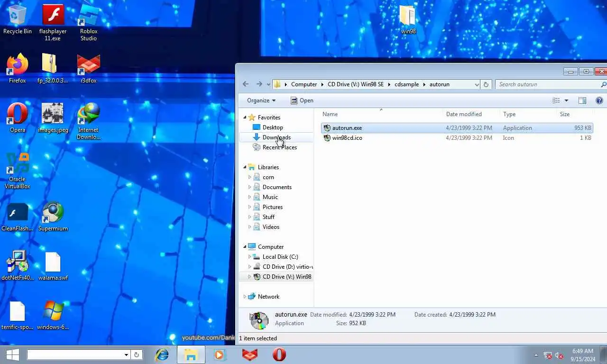
Task: Sort by the Size column header
Action: click(x=574, y=114)
